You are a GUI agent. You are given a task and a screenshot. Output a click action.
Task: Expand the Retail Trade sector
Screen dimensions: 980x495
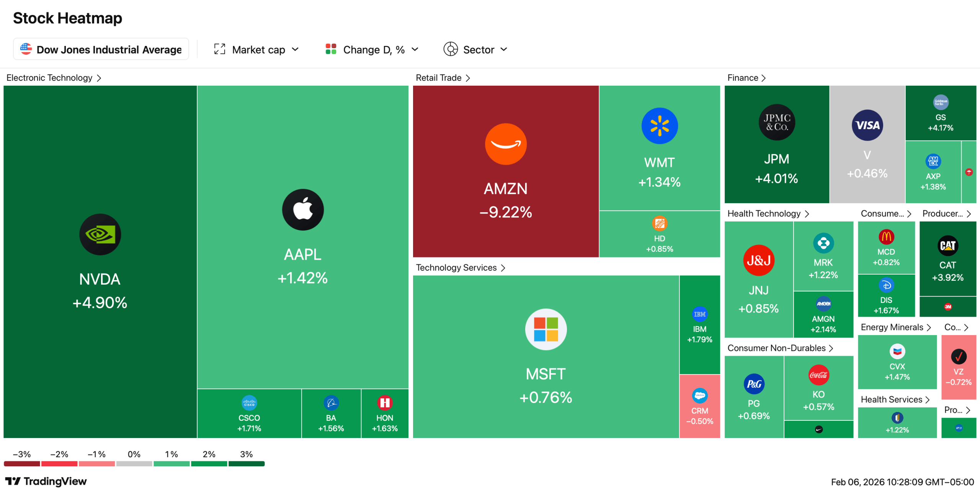(443, 78)
